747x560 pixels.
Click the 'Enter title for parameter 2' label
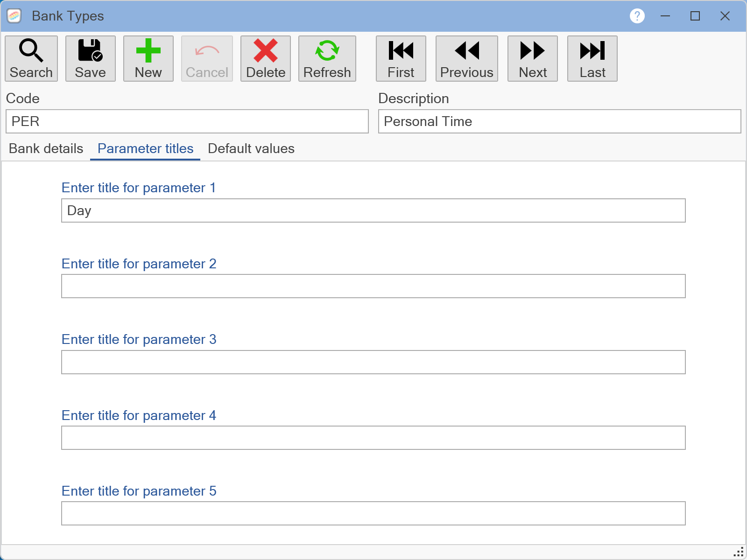click(x=139, y=264)
